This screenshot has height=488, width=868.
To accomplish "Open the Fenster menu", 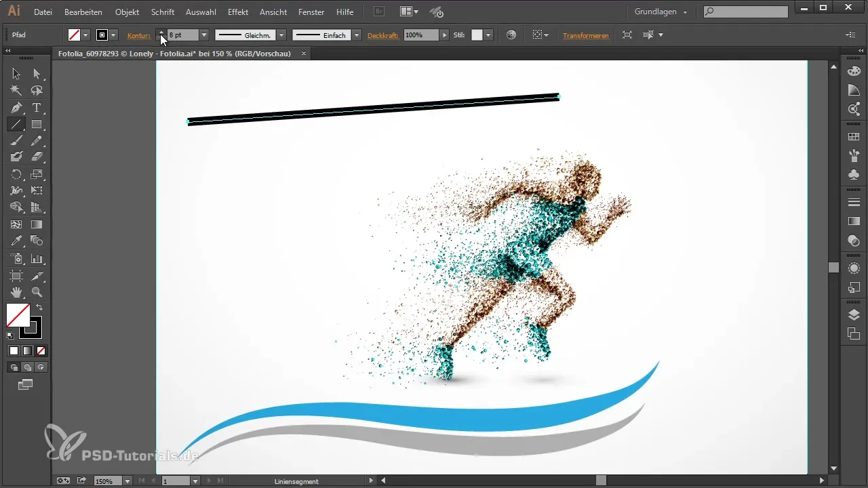I will coord(311,12).
